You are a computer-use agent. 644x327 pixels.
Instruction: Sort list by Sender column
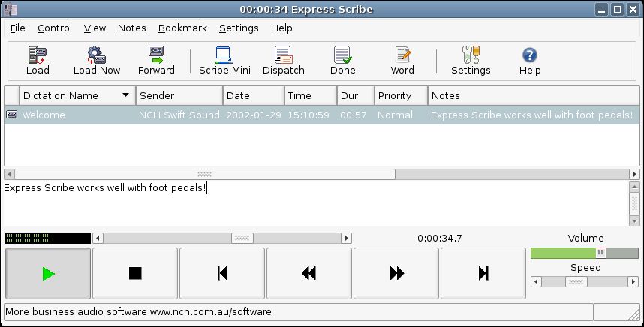[x=179, y=95]
